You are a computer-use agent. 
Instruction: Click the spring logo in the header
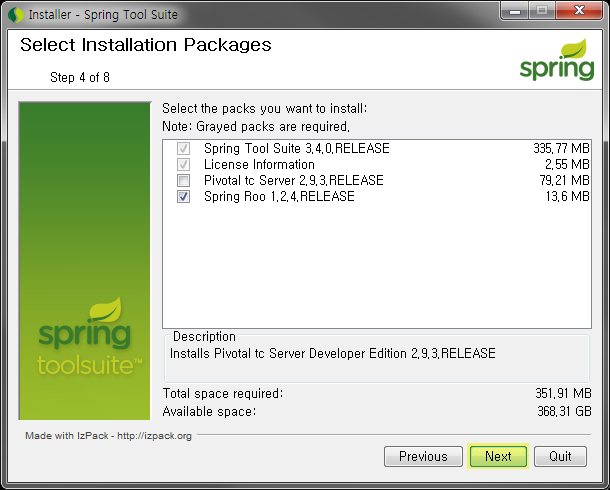(557, 60)
